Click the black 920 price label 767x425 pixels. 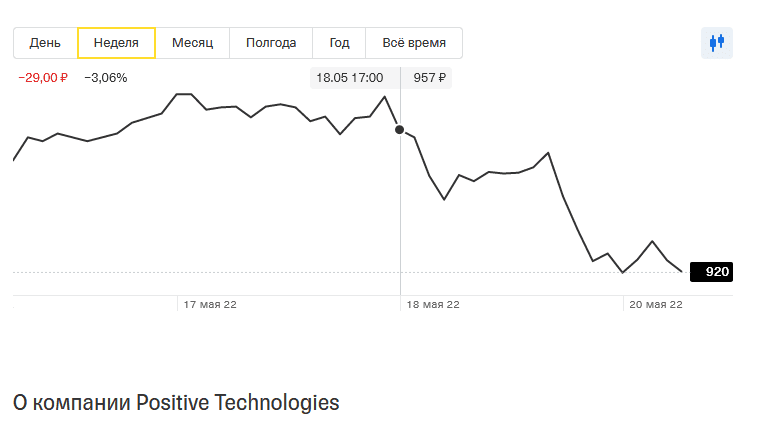click(x=711, y=272)
